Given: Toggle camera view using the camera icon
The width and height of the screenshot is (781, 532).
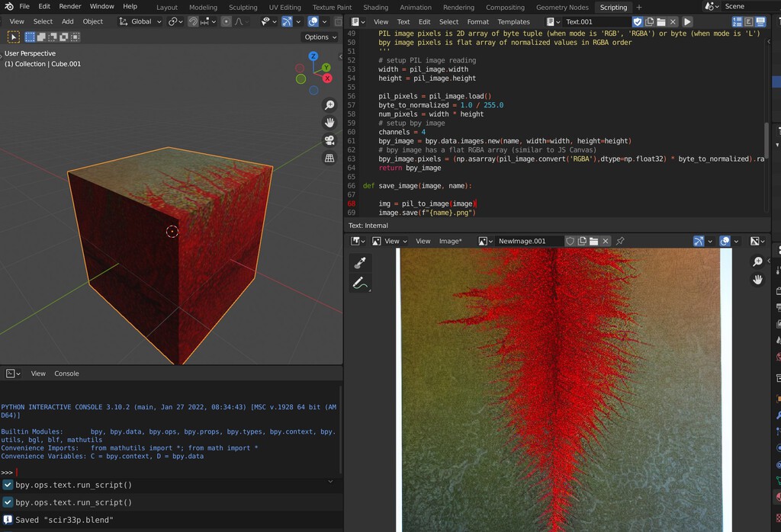Looking at the screenshot, I should [329, 139].
